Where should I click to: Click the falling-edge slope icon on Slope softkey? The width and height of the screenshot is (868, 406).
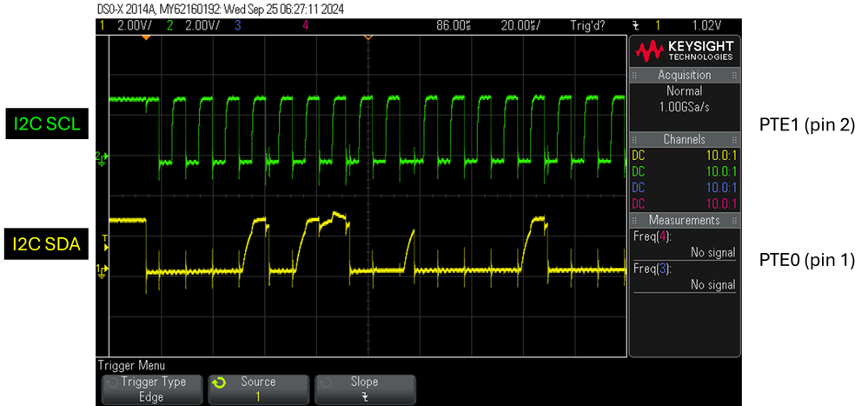click(365, 397)
